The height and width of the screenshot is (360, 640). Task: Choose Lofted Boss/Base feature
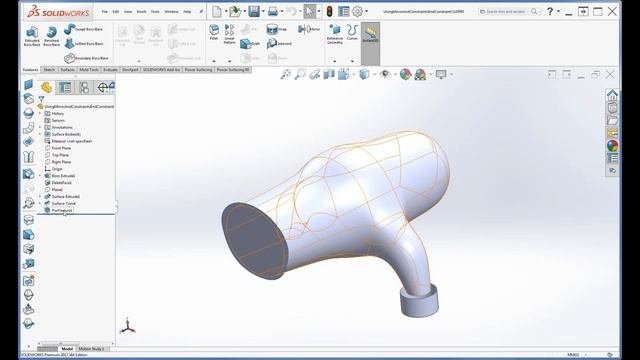tap(84, 43)
